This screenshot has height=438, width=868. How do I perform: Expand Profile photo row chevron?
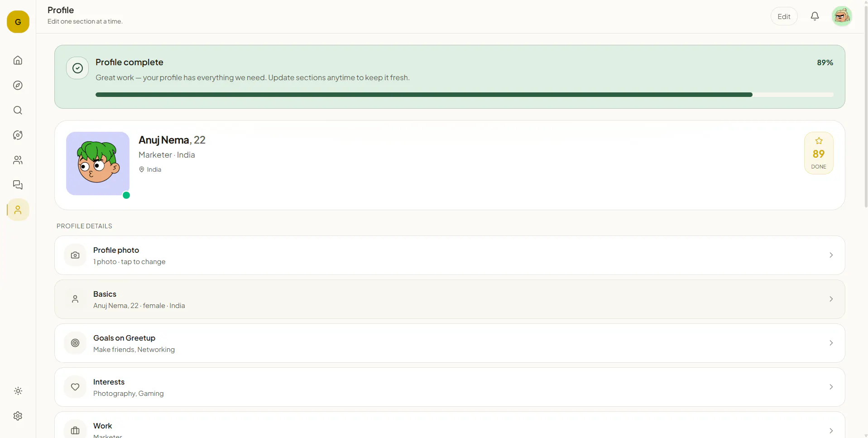[x=831, y=255]
